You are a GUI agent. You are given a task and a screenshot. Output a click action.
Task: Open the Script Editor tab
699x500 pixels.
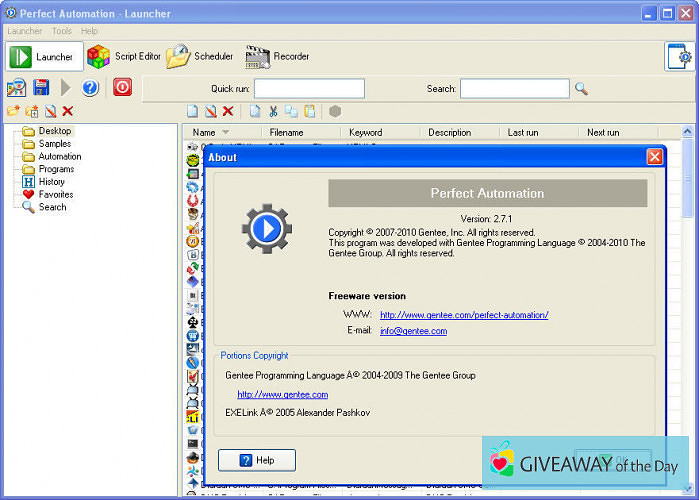coord(123,57)
